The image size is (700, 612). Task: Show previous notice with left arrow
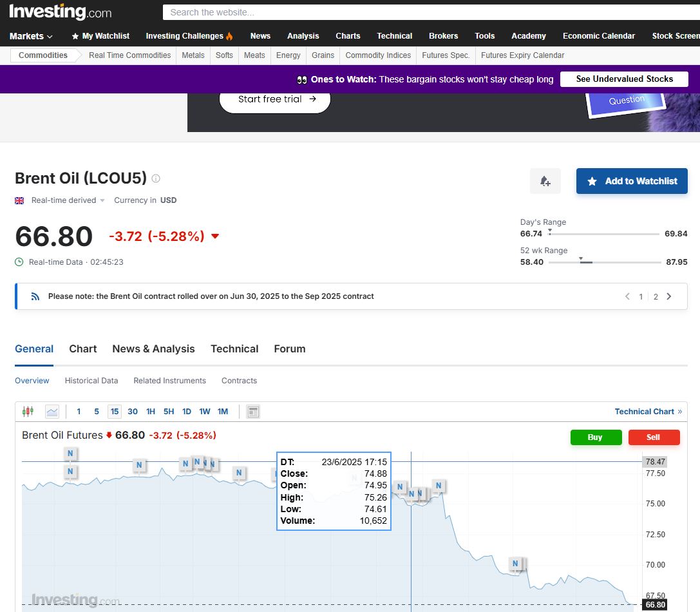coord(627,296)
